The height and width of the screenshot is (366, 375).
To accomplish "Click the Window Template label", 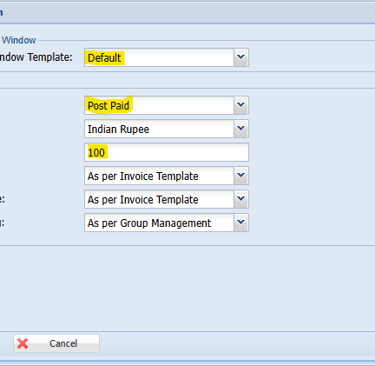I will coord(36,57).
